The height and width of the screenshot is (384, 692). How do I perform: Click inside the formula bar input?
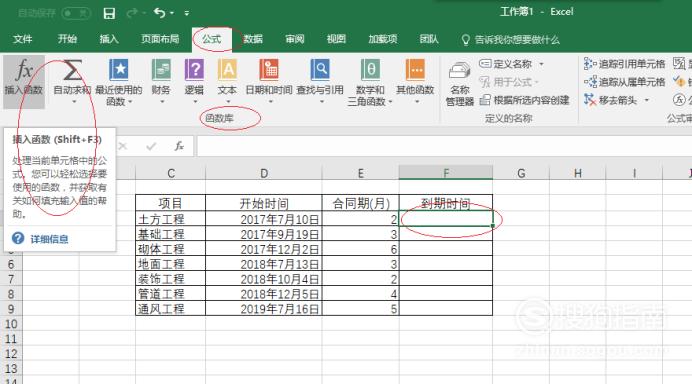(x=444, y=146)
